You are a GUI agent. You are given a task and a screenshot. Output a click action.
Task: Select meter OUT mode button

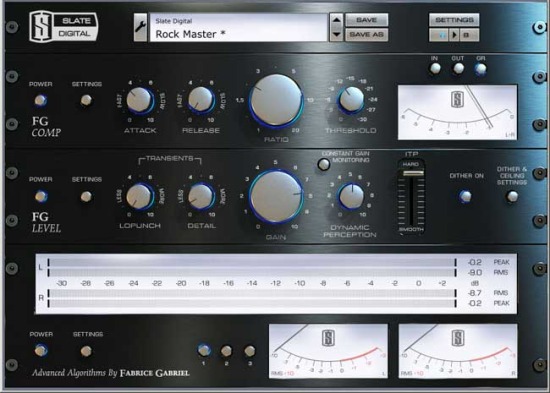[x=458, y=68]
